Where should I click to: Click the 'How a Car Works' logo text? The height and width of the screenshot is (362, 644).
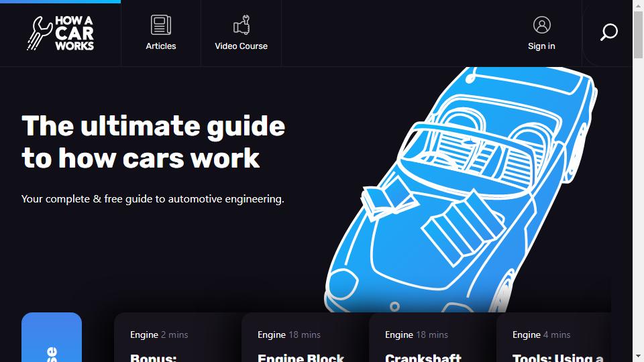pyautogui.click(x=74, y=34)
